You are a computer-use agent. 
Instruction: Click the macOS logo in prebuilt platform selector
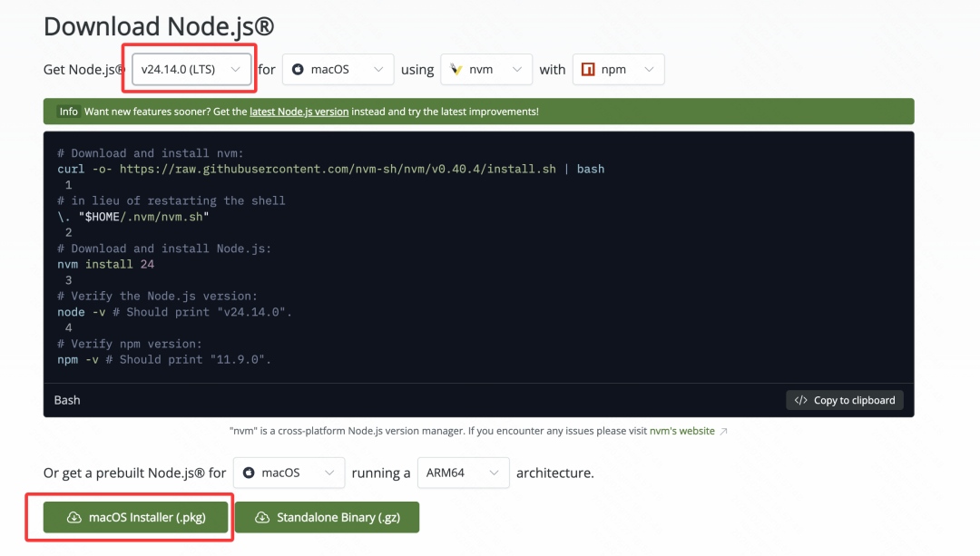tap(249, 473)
